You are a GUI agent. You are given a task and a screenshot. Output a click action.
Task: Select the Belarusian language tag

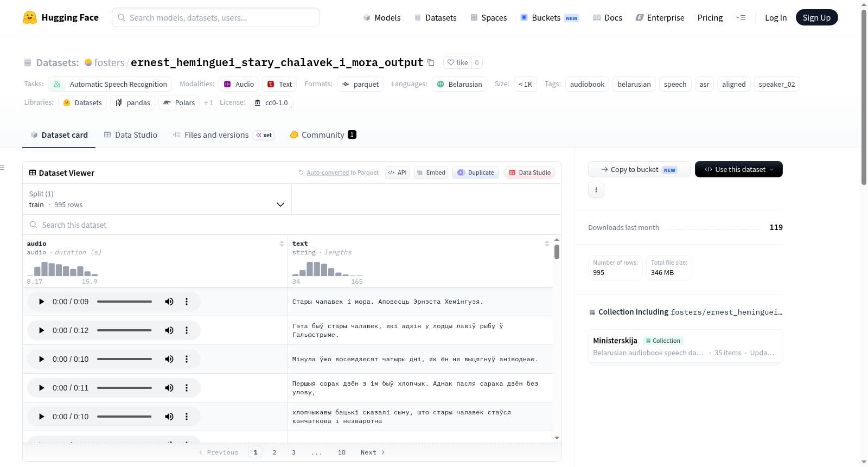tap(459, 84)
